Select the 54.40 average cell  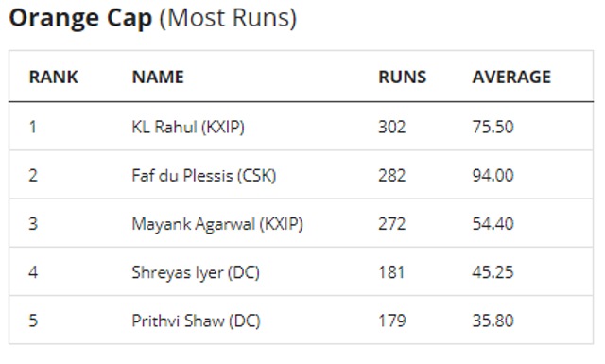[493, 224]
